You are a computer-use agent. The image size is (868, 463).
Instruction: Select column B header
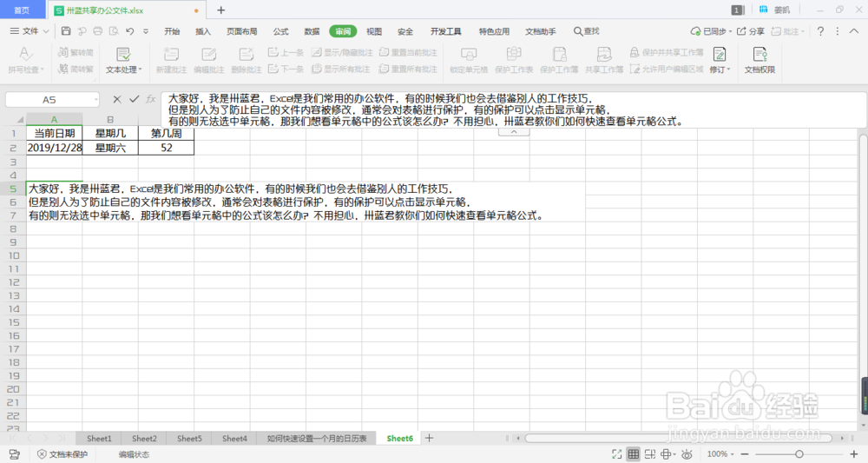pos(110,119)
